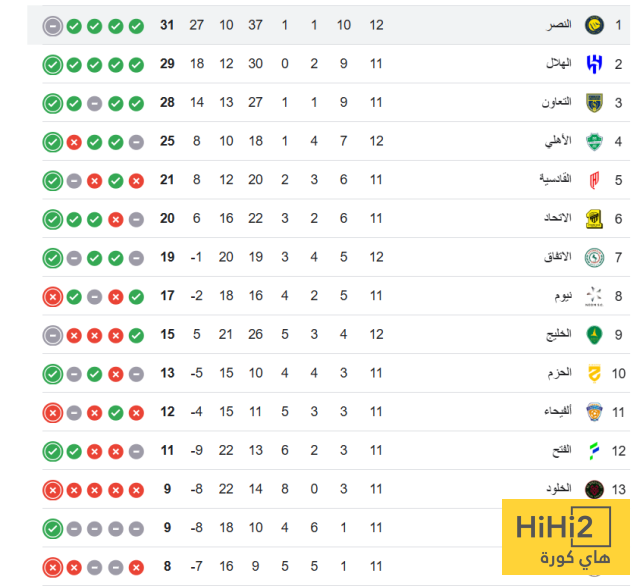Click the Al-Ettifaq club logo
Viewport: 640px width, 586px height.
(x=594, y=257)
